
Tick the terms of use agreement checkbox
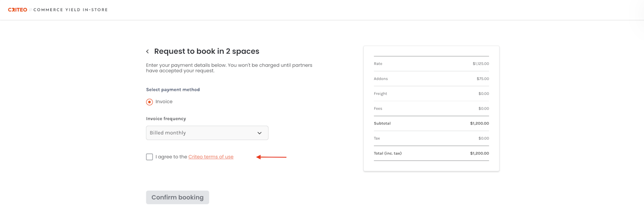click(149, 157)
